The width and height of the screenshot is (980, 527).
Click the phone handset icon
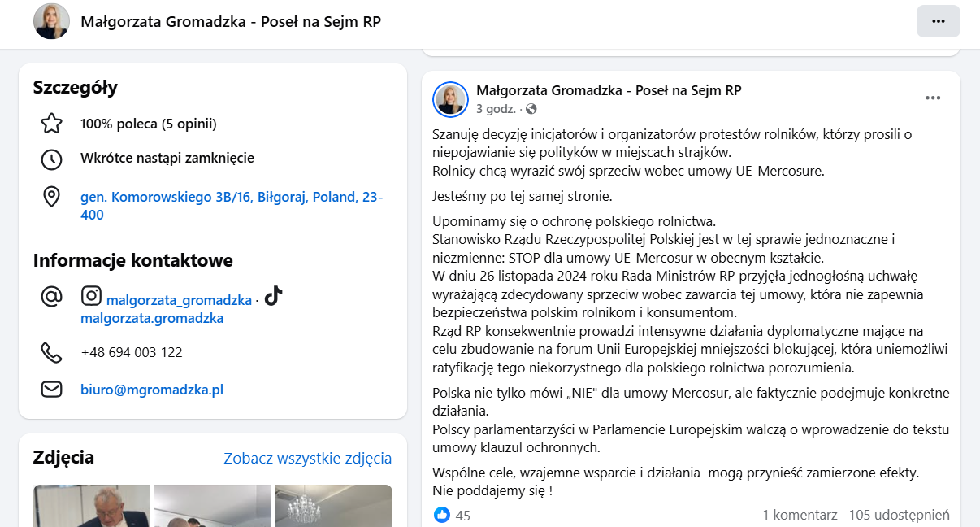tap(51, 352)
